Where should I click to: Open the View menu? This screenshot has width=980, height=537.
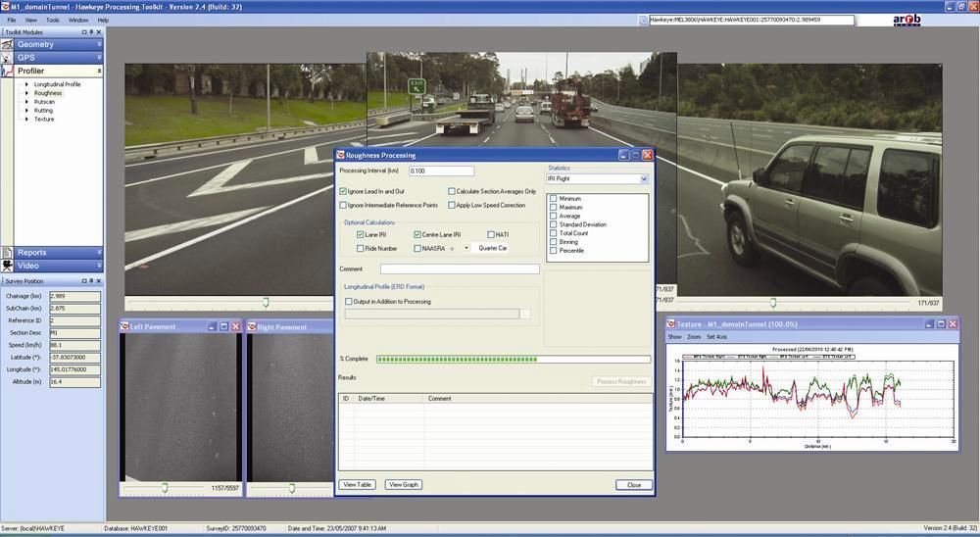(x=30, y=20)
